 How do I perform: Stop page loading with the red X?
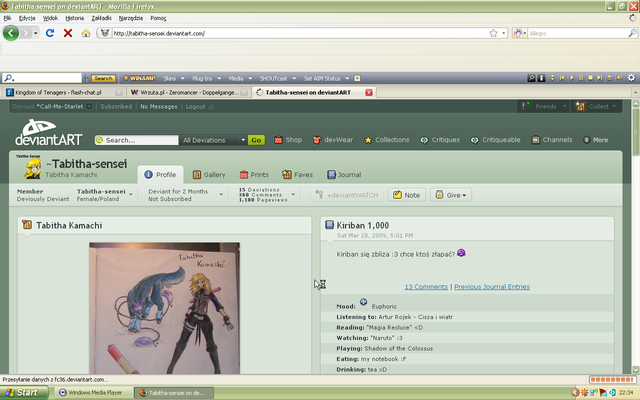pos(68,33)
